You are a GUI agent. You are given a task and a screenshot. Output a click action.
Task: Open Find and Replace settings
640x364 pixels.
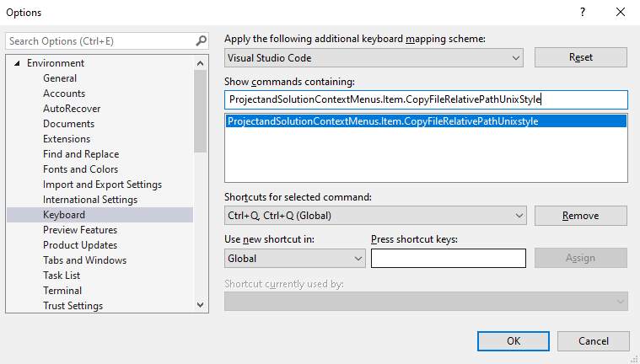[x=81, y=154]
